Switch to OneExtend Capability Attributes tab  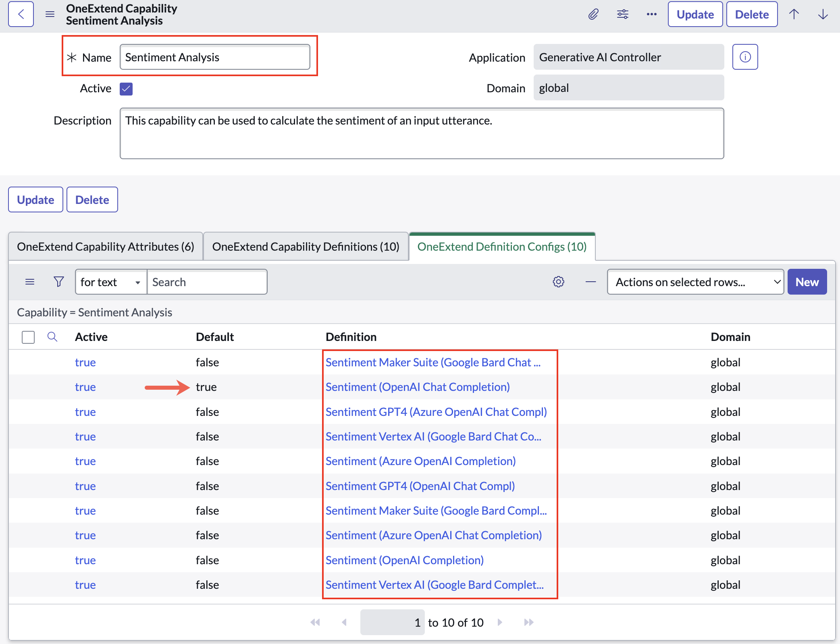106,246
